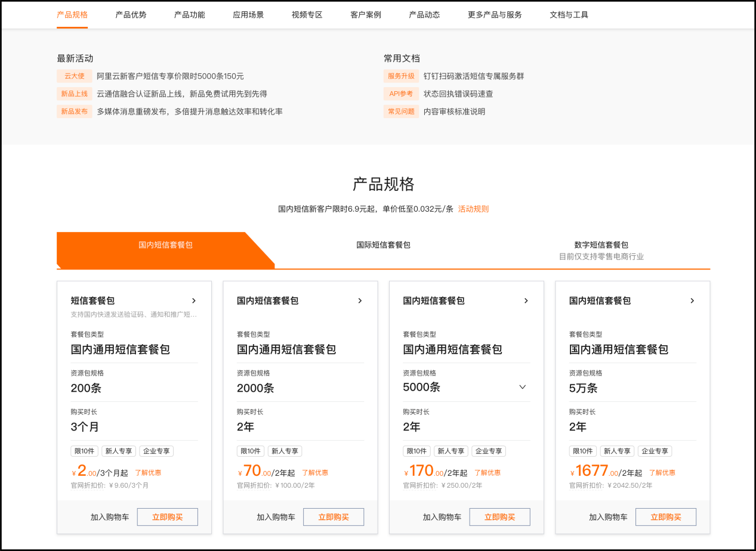
Task: Open the 国内短信套餐包 tab
Action: coord(165,245)
